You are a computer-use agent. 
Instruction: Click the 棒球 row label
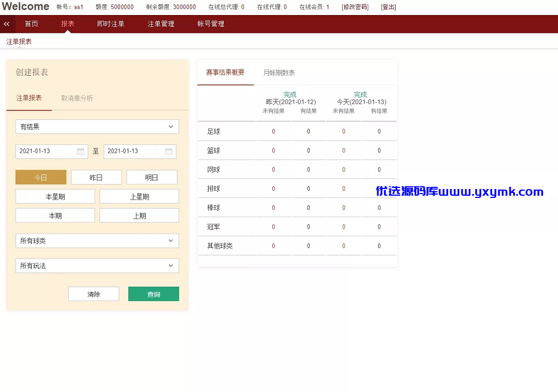[x=214, y=208]
